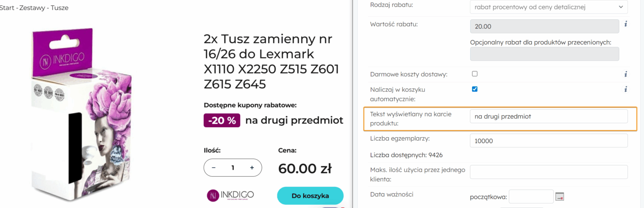This screenshot has width=644, height=208.
Task: Click Wartość rabatu field
Action: (544, 27)
